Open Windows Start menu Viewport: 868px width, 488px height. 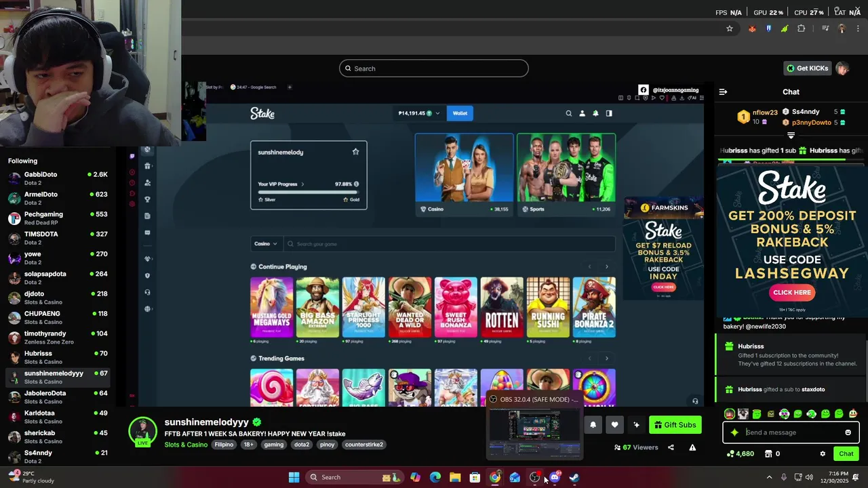coord(294,477)
